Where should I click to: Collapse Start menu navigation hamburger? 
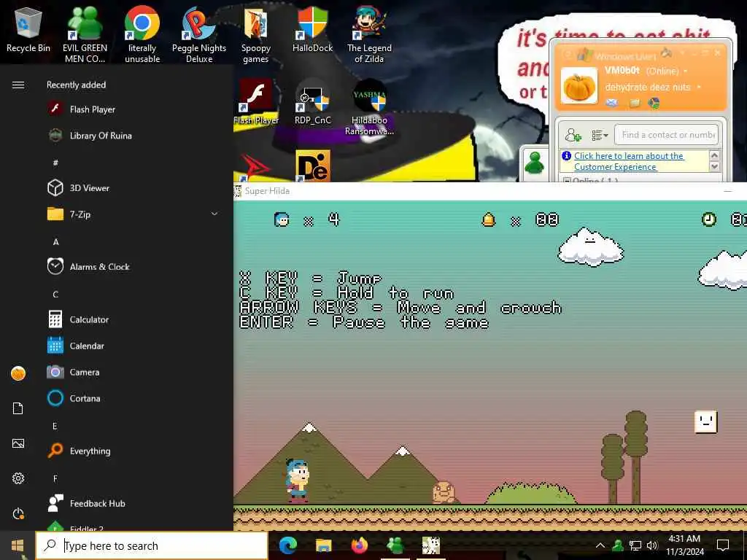18,85
